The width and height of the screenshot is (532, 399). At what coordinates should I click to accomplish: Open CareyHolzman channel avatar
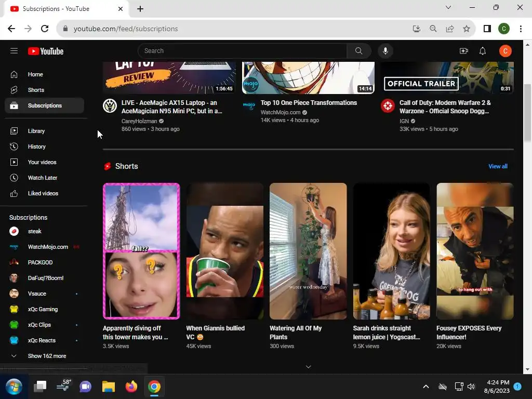pos(110,106)
